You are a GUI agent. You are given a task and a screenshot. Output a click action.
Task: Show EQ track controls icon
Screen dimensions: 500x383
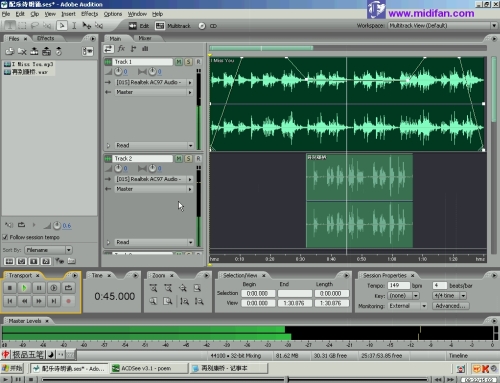(145, 49)
